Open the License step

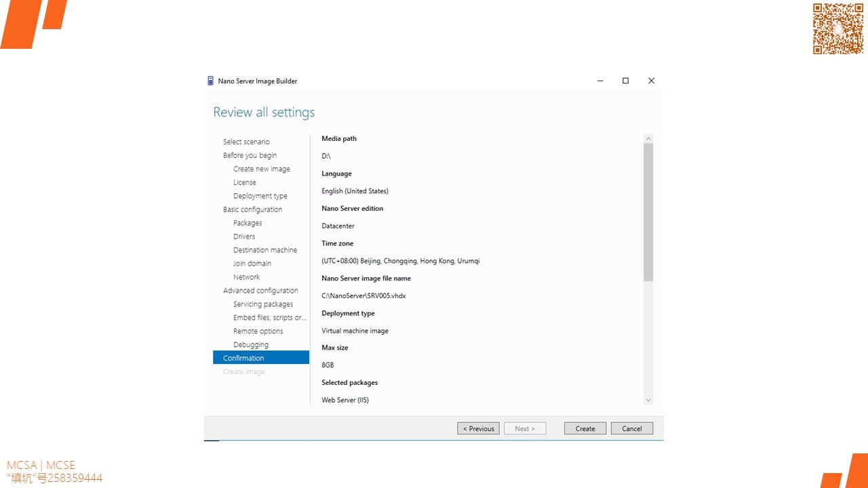click(x=244, y=182)
